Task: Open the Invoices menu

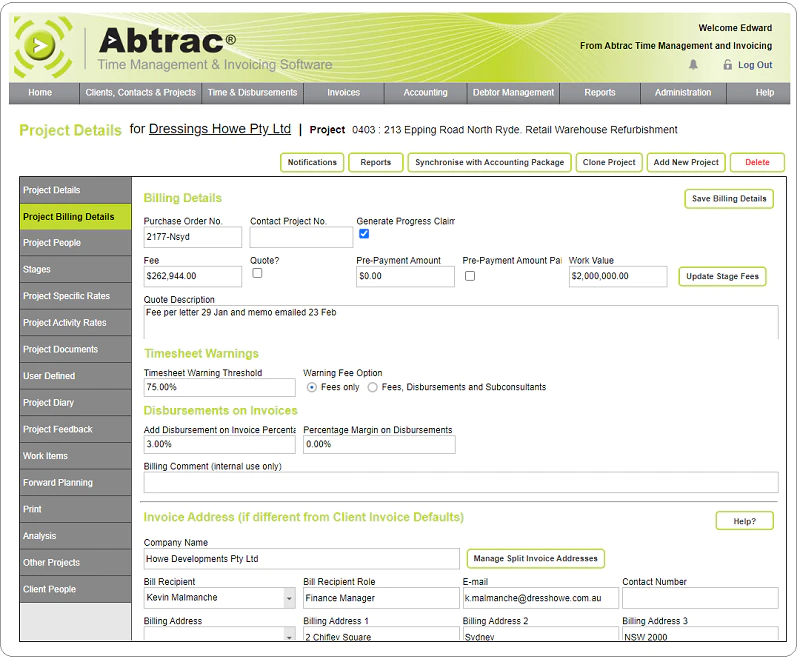Action: pos(343,93)
